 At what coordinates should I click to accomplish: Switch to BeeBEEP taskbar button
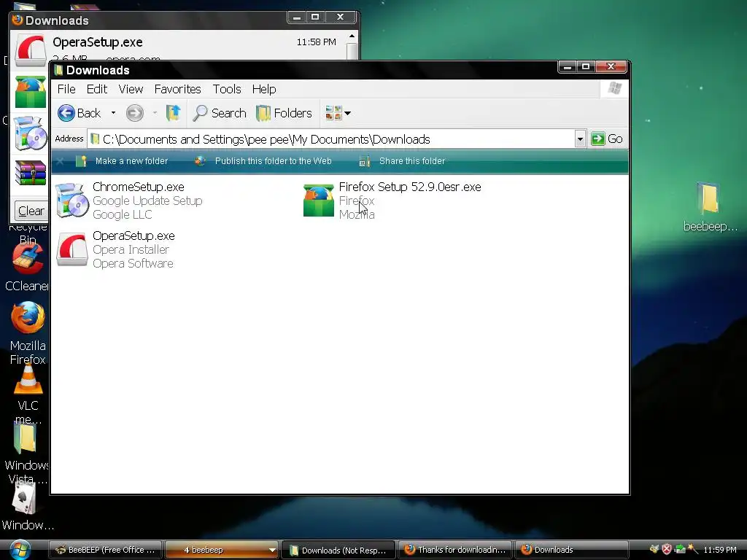click(x=106, y=550)
